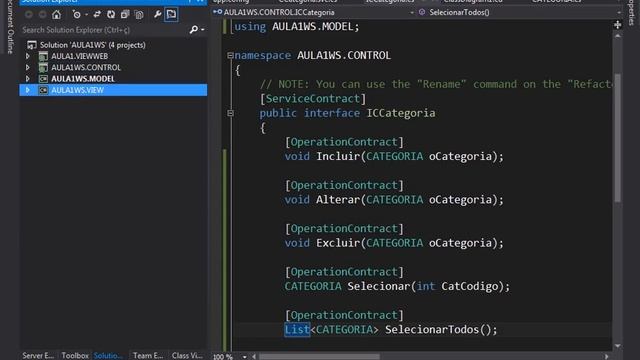Click the highlighted List keyword
Viewport: 640px width, 360px height.
[x=297, y=329]
